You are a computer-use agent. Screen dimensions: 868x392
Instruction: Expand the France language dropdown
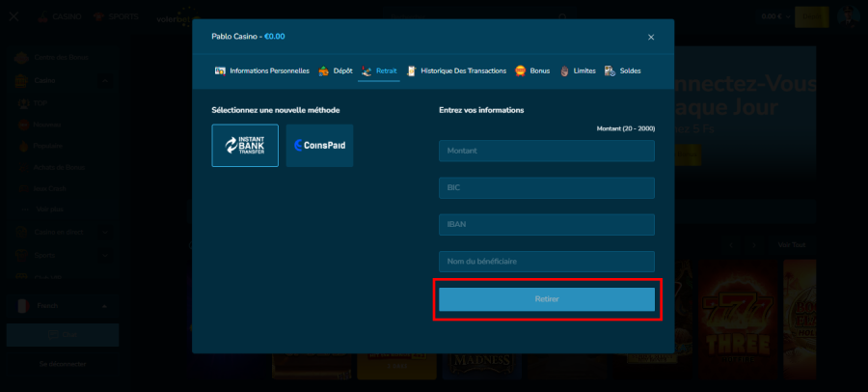[104, 305]
